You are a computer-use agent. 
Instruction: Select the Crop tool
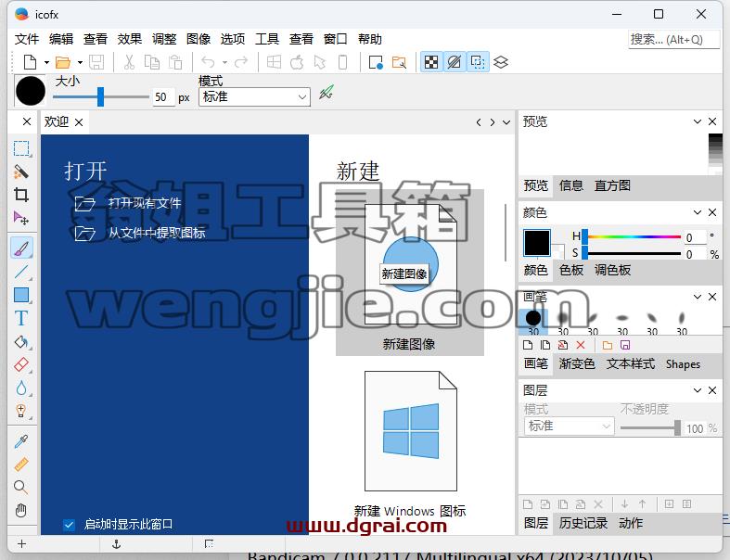click(x=21, y=195)
